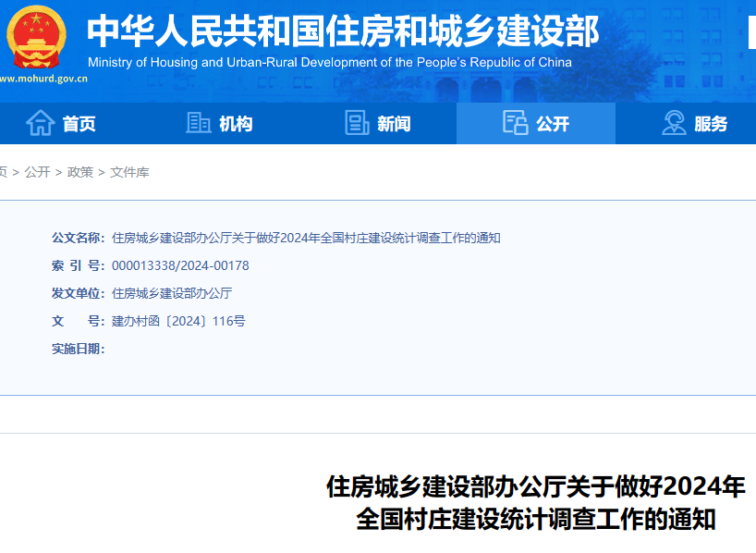Click the 文号 label

79,322
